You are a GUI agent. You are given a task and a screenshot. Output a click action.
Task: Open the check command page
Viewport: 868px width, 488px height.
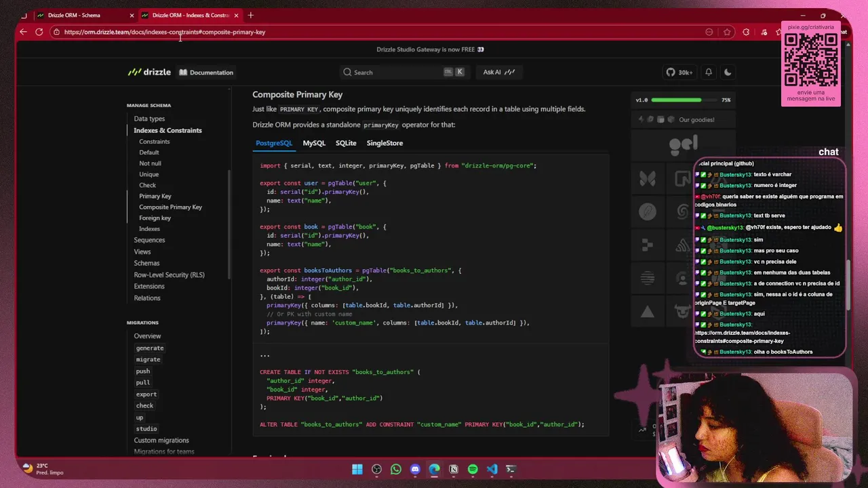pos(144,405)
